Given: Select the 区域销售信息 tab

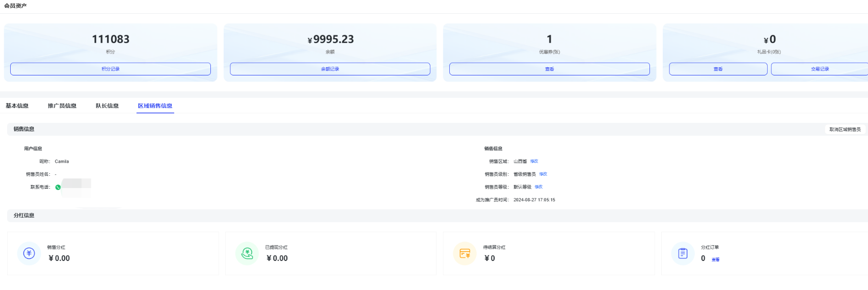Looking at the screenshot, I should [x=155, y=106].
